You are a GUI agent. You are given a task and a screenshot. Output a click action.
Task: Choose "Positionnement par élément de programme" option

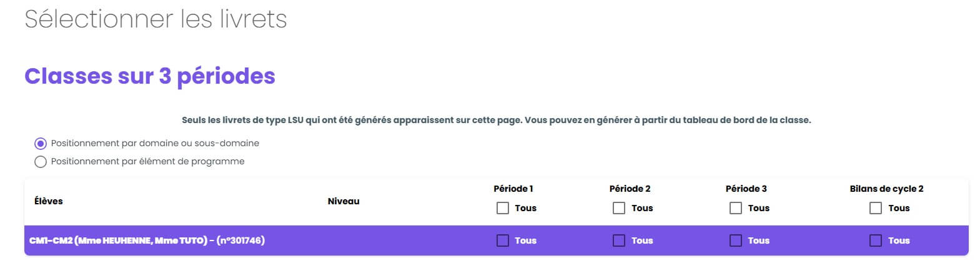pyautogui.click(x=41, y=162)
